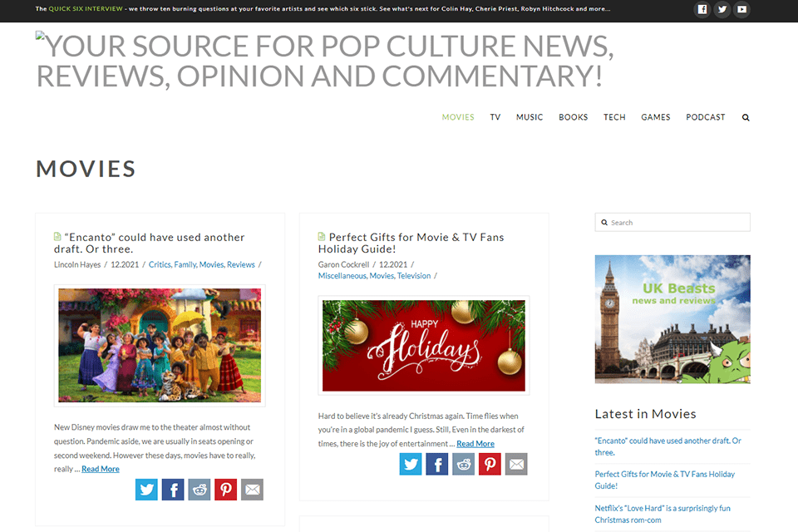Open the Family category on Encanto post
This screenshot has height=532, width=798.
(x=185, y=264)
